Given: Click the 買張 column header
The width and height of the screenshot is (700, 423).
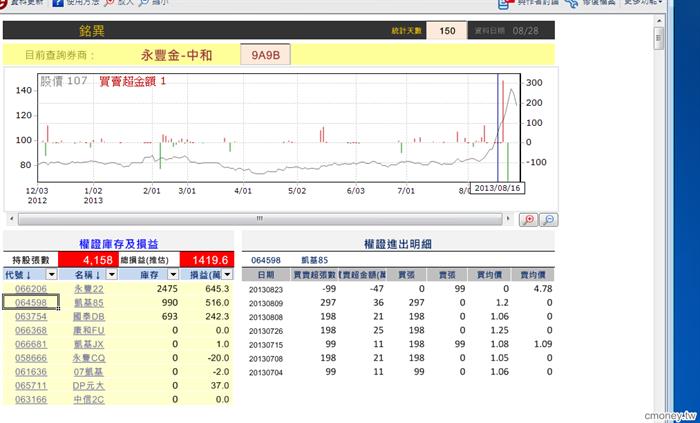Looking at the screenshot, I should pyautogui.click(x=406, y=274).
